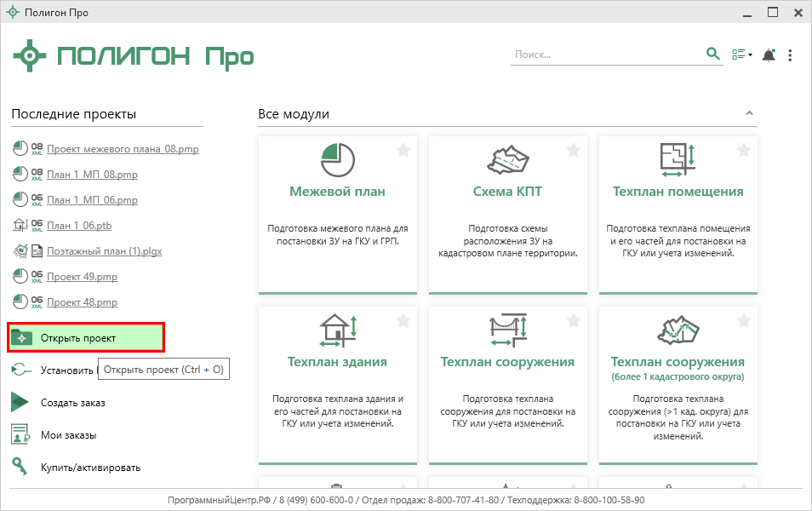Click the key icon for activation
This screenshot has width=812, height=511.
click(x=20, y=467)
